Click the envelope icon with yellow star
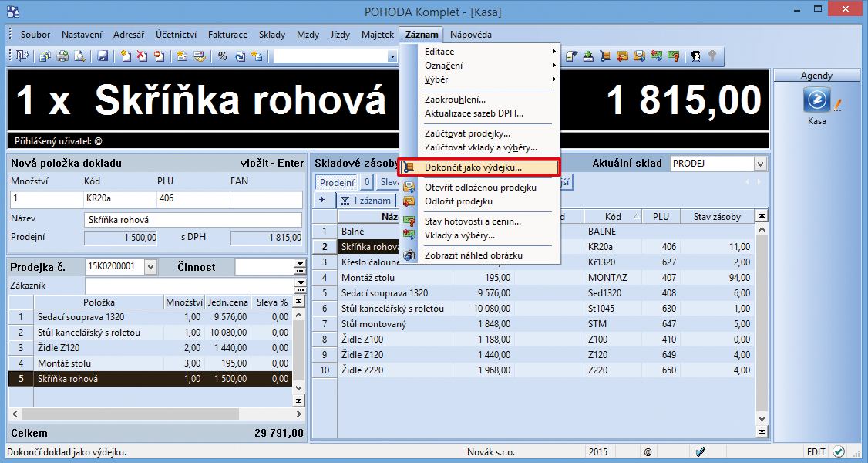Image resolution: width=868 pixels, height=463 pixels. coord(182,56)
